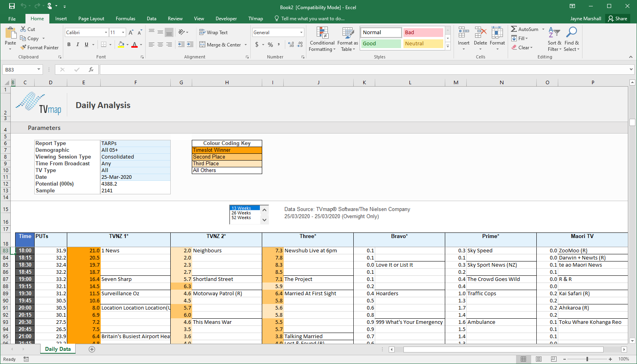Click the Save icon in the title bar
This screenshot has height=364, width=637.
(x=12, y=6)
